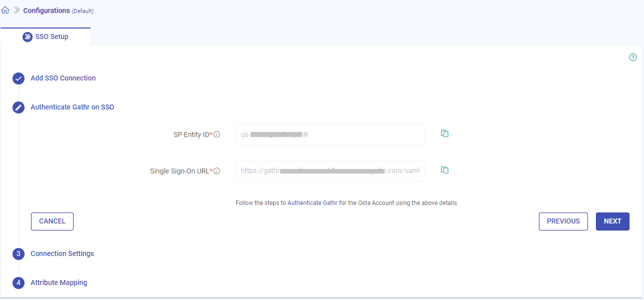Click the checkmark icon for Add SSO Connection
This screenshot has width=644, height=300.
18,78
